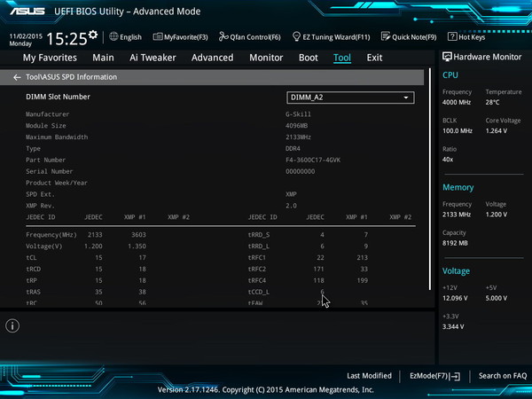Click Quick Note(F9) label
532x399 pixels.
tap(414, 37)
